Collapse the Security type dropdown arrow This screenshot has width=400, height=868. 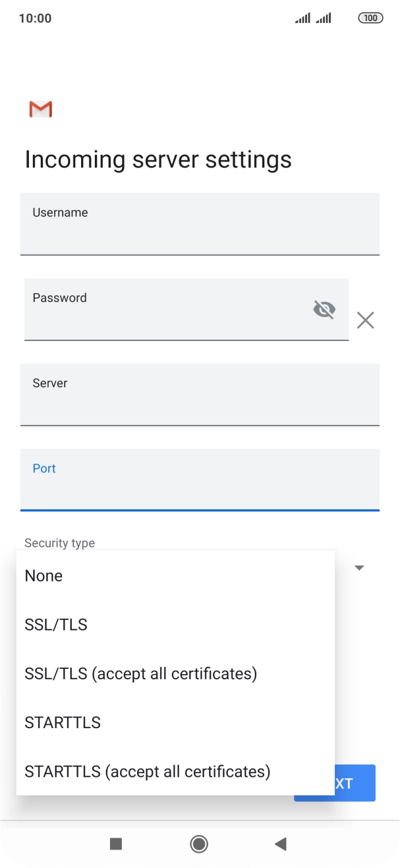(360, 568)
